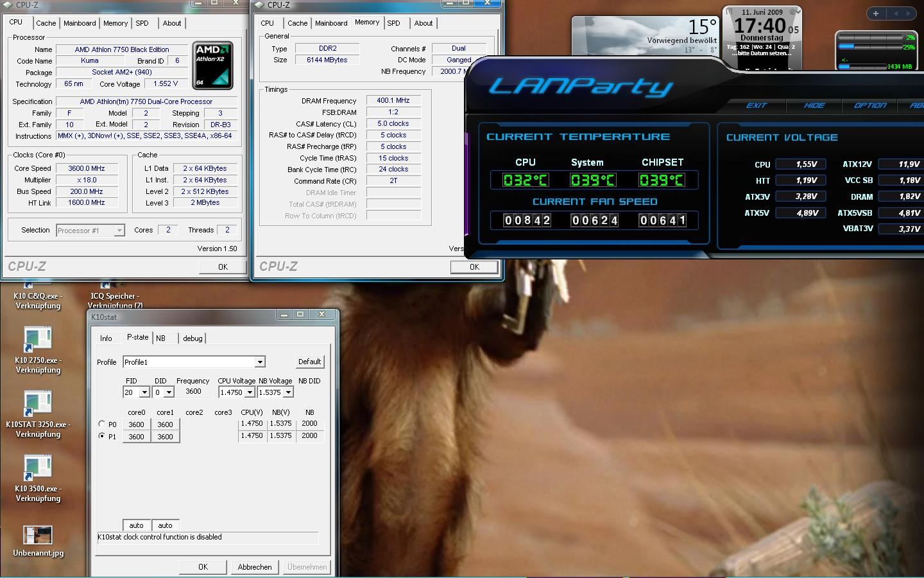Click the HT Link 1600.0 MHz value
The height and width of the screenshot is (578, 924).
(87, 202)
